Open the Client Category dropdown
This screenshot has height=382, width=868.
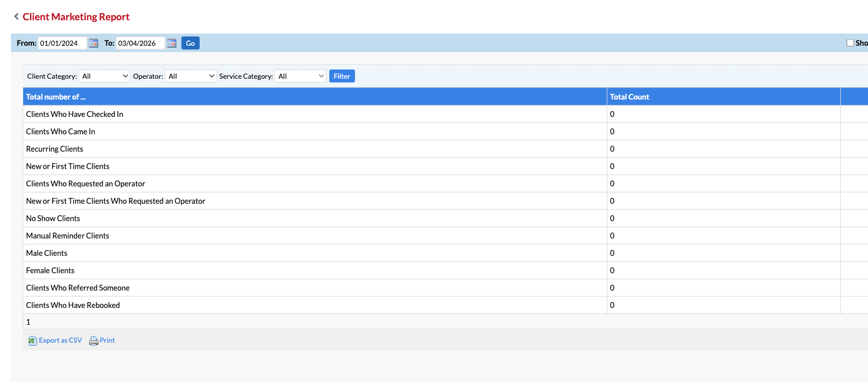click(104, 76)
